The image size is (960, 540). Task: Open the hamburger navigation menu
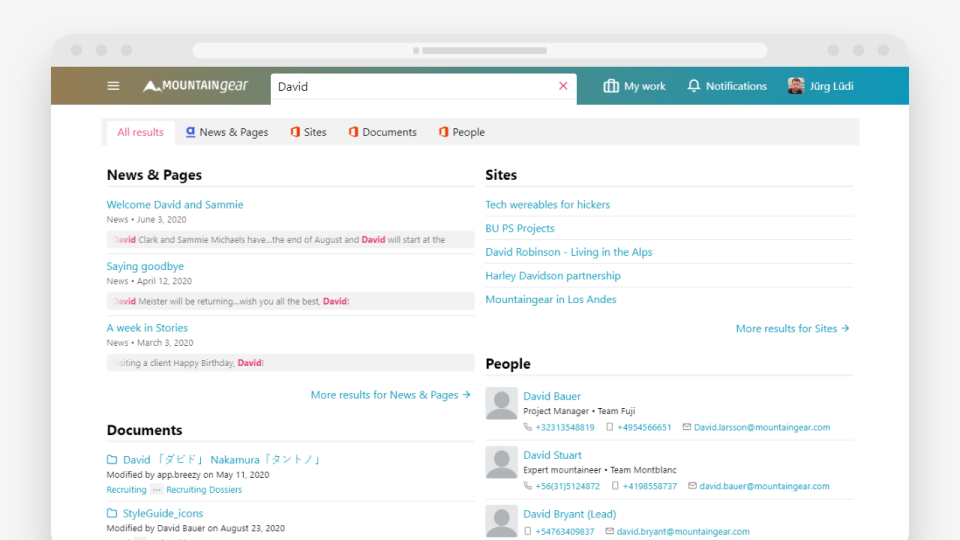point(113,86)
